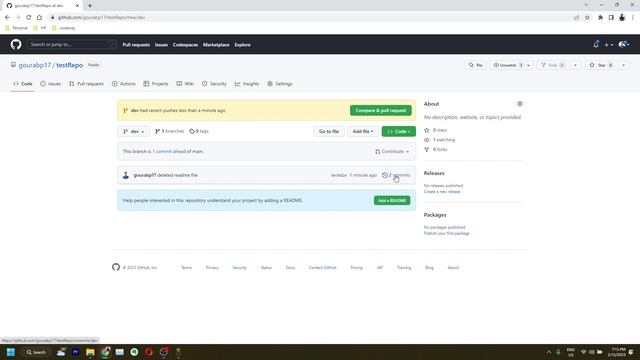Open Marketplace in top navigation
The height and width of the screenshot is (360, 640).
(216, 45)
